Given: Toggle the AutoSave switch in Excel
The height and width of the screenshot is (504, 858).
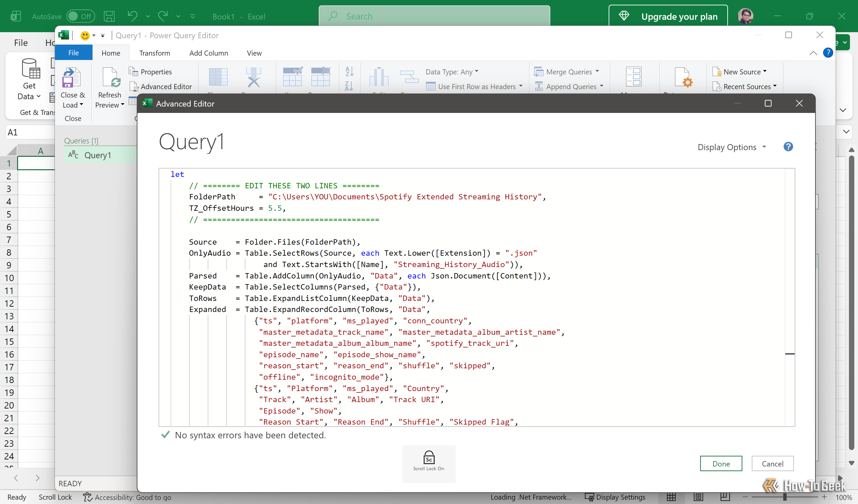Looking at the screenshot, I should (80, 16).
